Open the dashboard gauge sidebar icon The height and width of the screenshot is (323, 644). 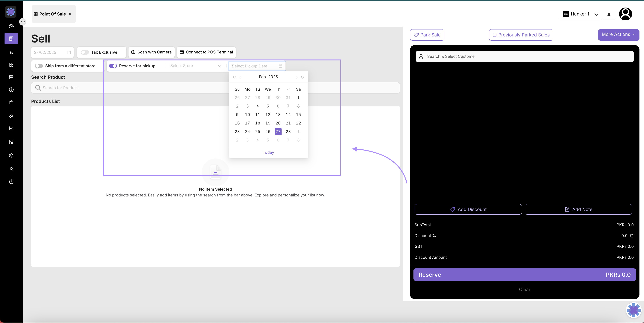pyautogui.click(x=11, y=26)
